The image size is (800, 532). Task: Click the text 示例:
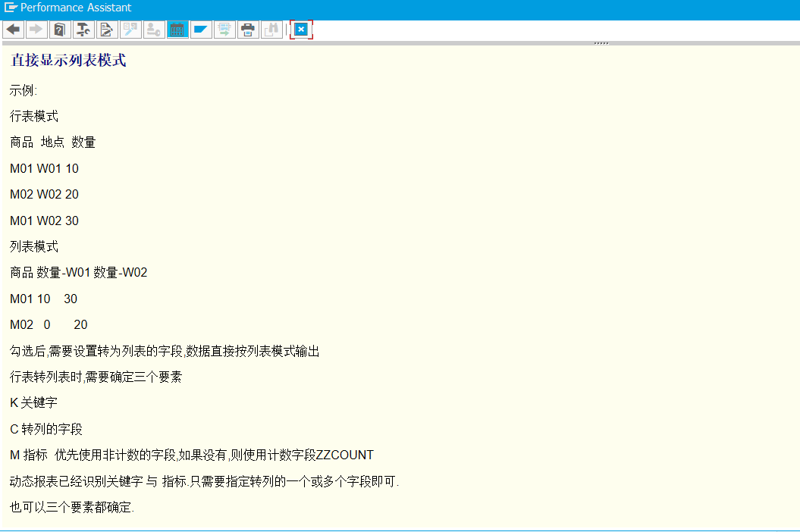pyautogui.click(x=24, y=91)
